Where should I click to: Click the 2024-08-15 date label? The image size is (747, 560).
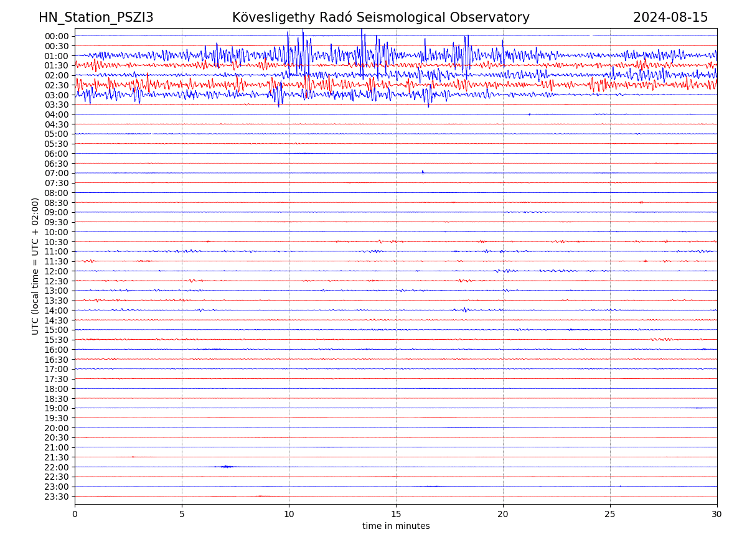pyautogui.click(x=670, y=17)
